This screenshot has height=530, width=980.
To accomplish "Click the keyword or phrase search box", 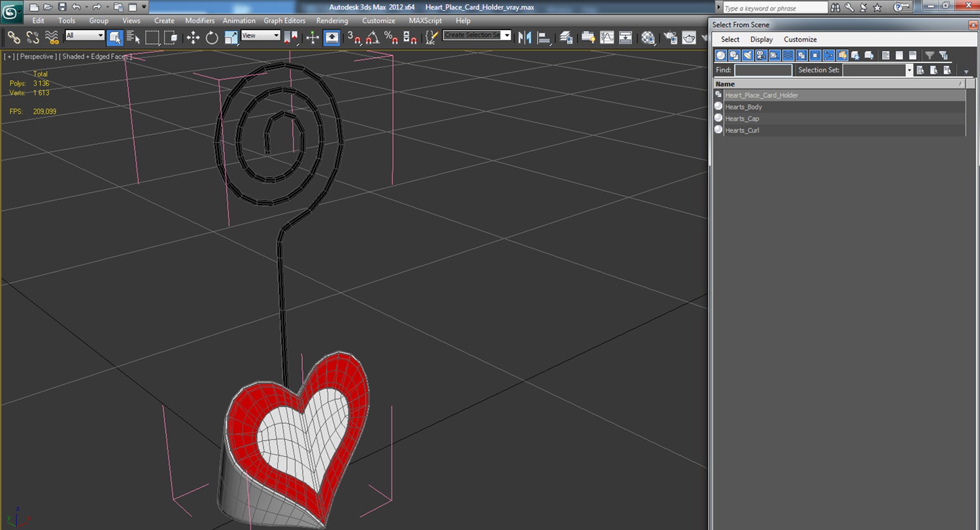I will [x=775, y=8].
